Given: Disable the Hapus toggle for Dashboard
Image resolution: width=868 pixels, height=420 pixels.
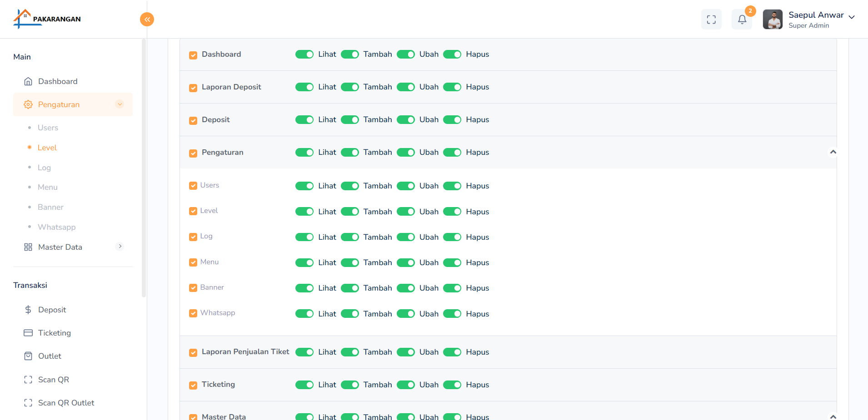Looking at the screenshot, I should click(x=452, y=54).
